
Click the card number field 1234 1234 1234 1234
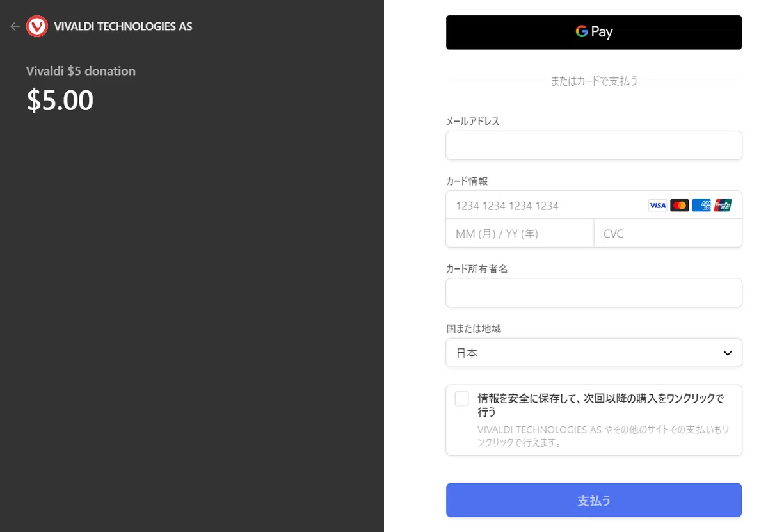(x=594, y=205)
